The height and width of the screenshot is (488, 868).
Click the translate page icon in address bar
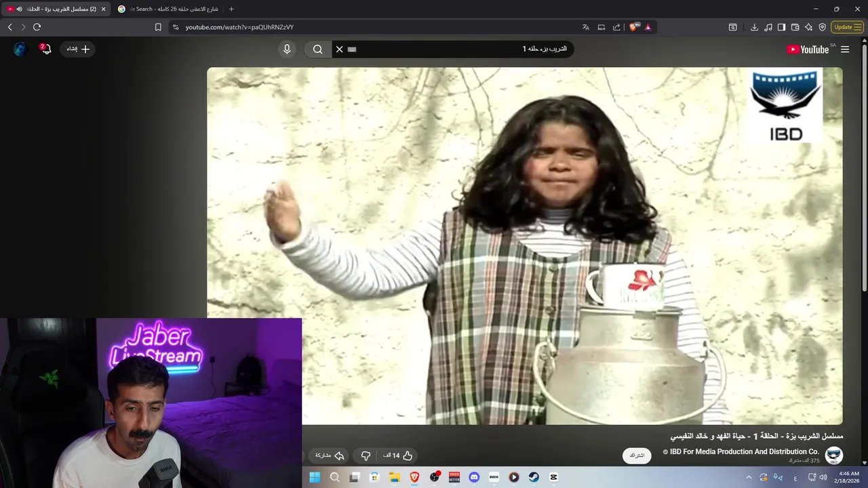(586, 27)
